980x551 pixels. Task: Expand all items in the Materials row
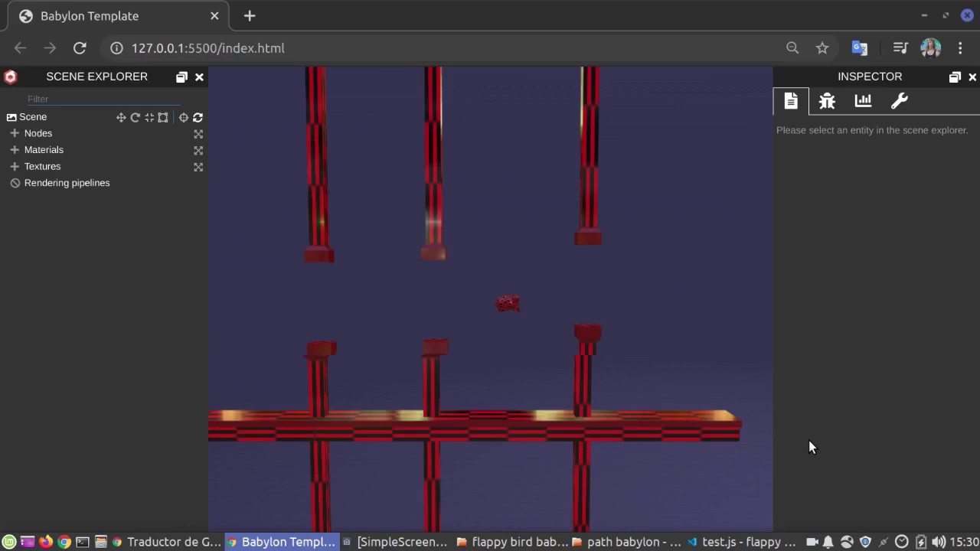[x=198, y=151]
